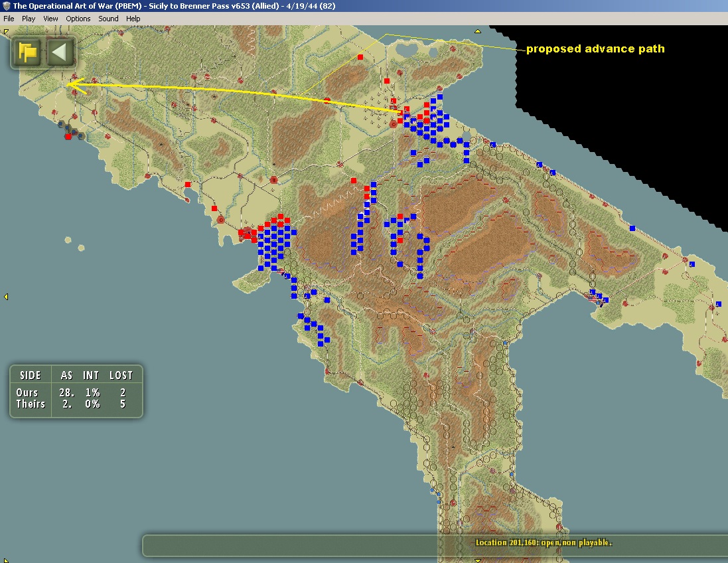Select the isolated blue square on the Adriatic coast
728x563 pixels.
pos(632,228)
